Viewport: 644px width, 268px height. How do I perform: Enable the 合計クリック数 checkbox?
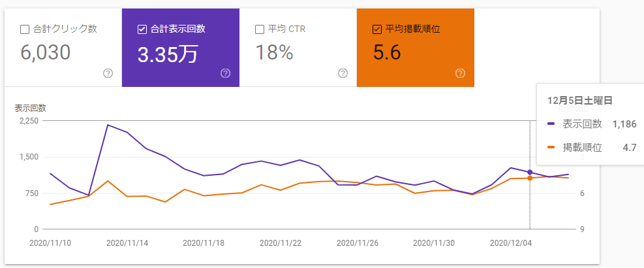coord(25,29)
